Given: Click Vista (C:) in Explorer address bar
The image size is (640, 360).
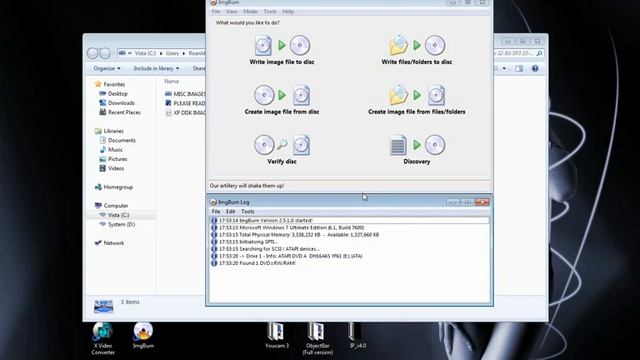Looking at the screenshot, I should pyautogui.click(x=145, y=53).
